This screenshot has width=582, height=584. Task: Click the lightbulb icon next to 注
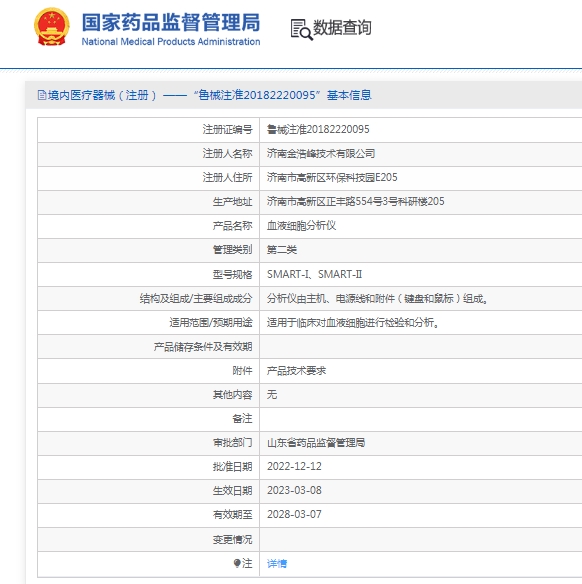coord(237,563)
